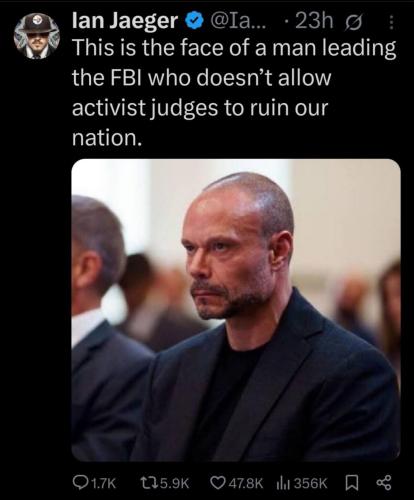Click the slashed-circle Grok icon

(355, 23)
